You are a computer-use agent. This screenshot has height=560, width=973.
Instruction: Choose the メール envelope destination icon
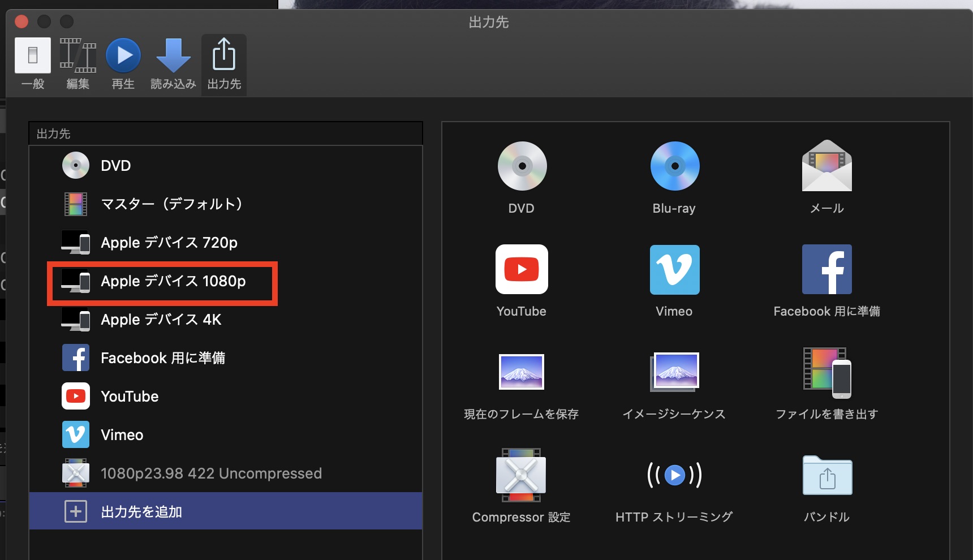point(827,165)
